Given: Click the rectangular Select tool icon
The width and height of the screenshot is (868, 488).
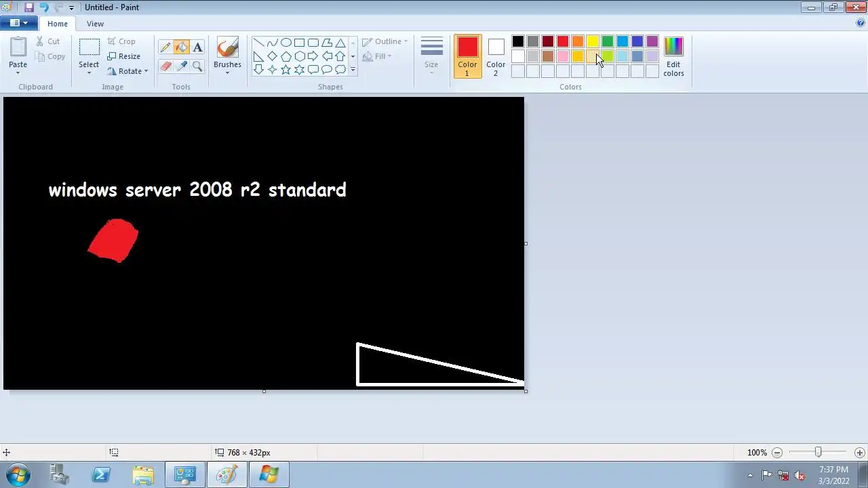Looking at the screenshot, I should (89, 47).
